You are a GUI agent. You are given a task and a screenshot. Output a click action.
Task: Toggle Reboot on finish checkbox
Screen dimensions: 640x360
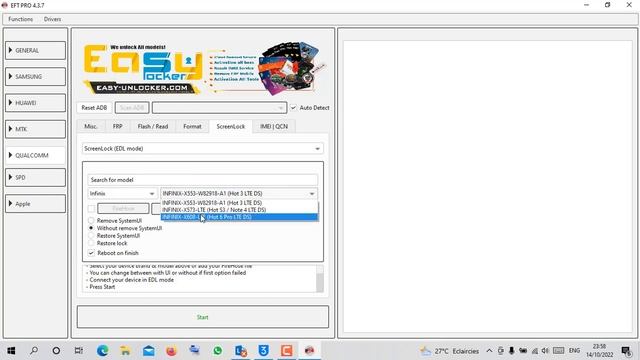pos(91,253)
